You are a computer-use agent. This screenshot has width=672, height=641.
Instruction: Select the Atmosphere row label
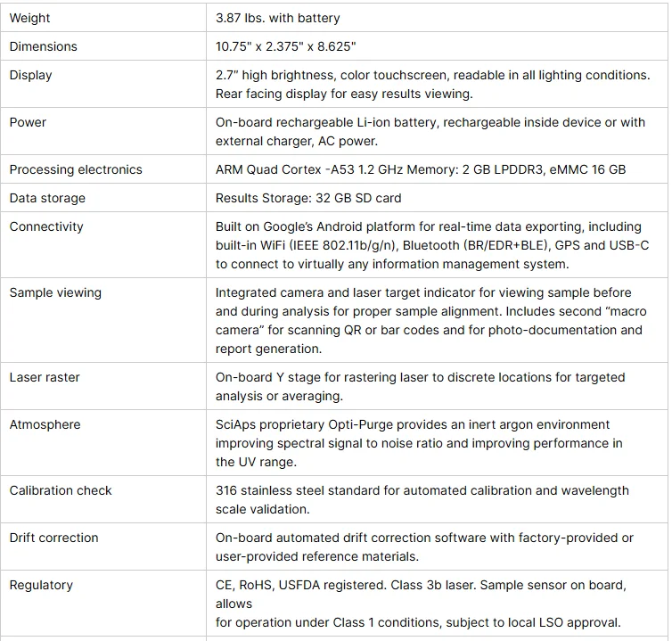[44, 424]
